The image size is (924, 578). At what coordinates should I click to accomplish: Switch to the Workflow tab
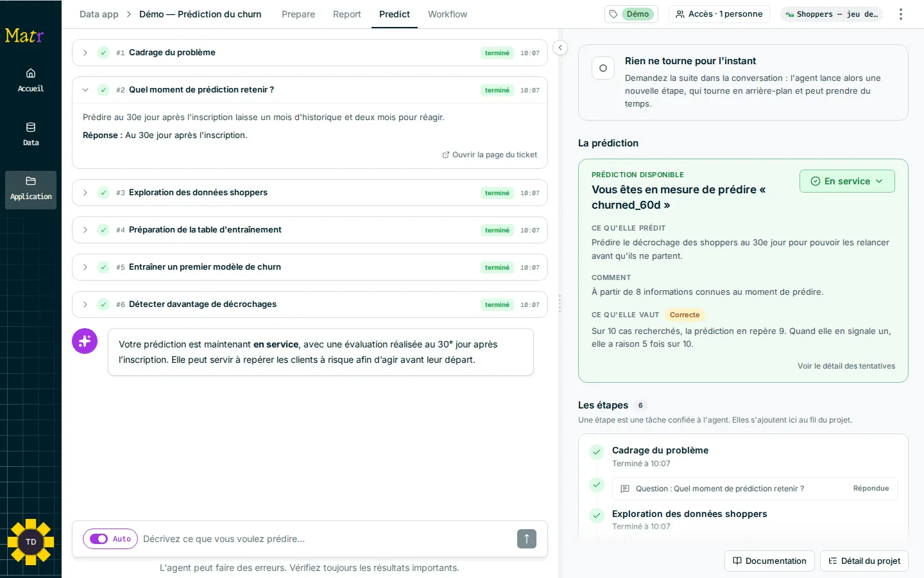pos(448,14)
